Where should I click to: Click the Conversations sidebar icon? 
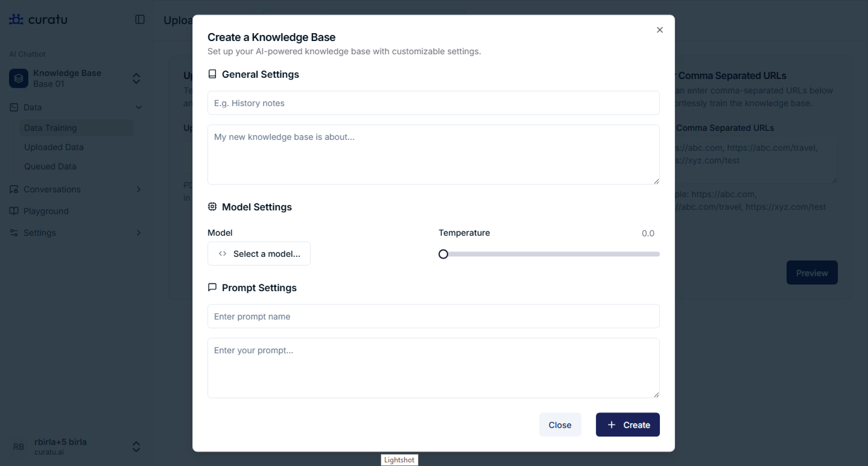pyautogui.click(x=14, y=189)
